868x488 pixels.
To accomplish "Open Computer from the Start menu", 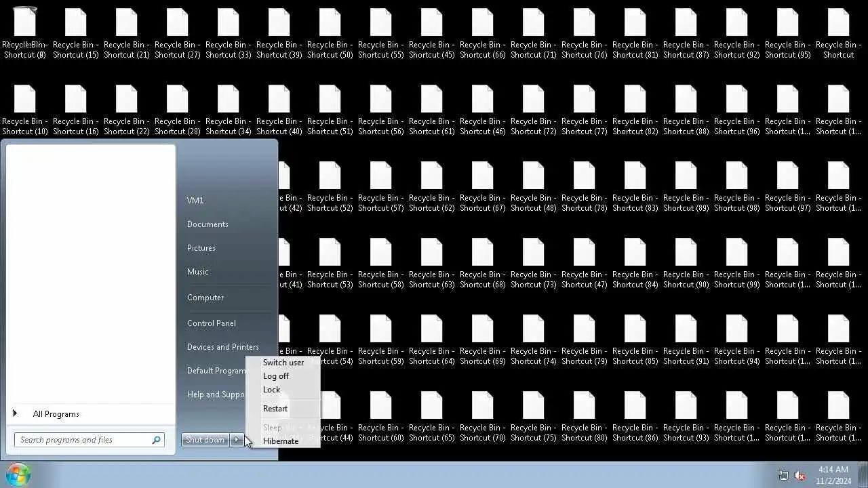I will coord(205,298).
